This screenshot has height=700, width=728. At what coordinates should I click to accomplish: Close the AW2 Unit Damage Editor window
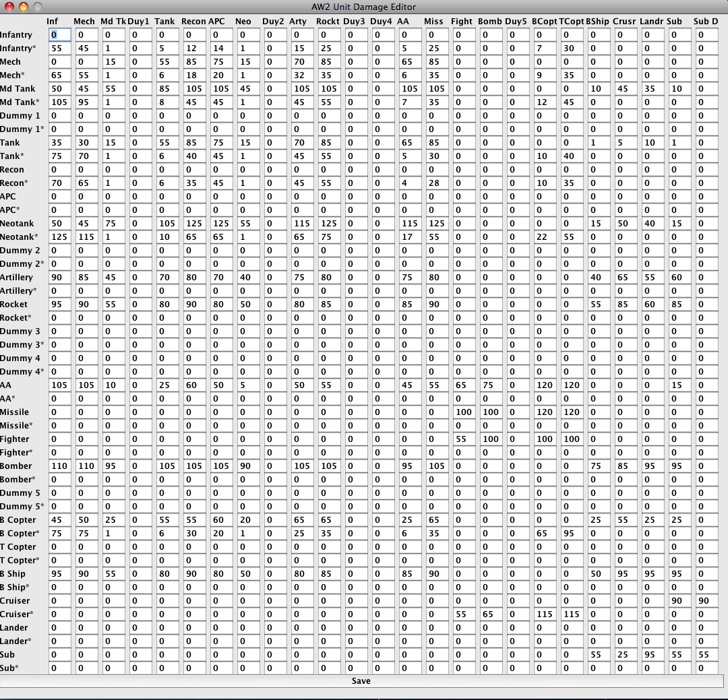point(9,7)
